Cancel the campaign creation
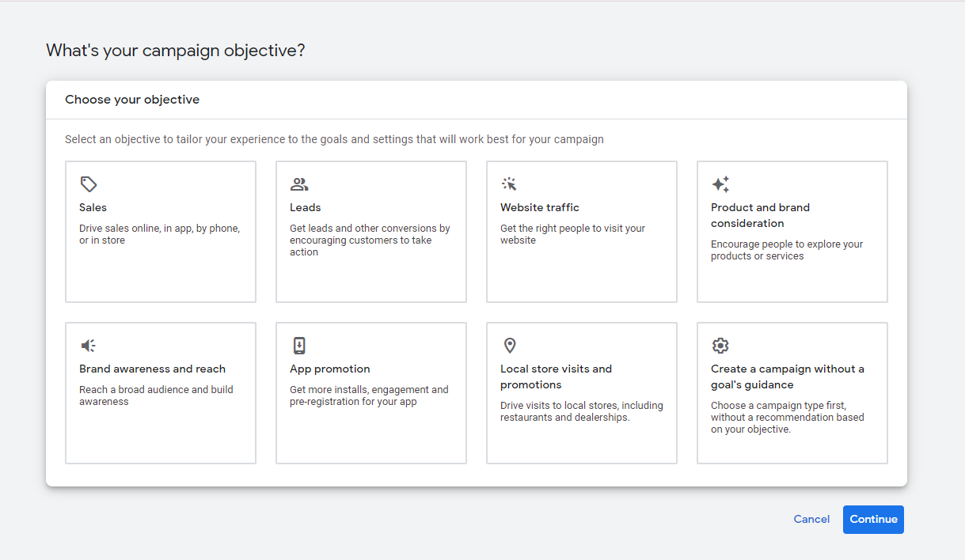Screen dimensions: 965x560 [x=811, y=520]
